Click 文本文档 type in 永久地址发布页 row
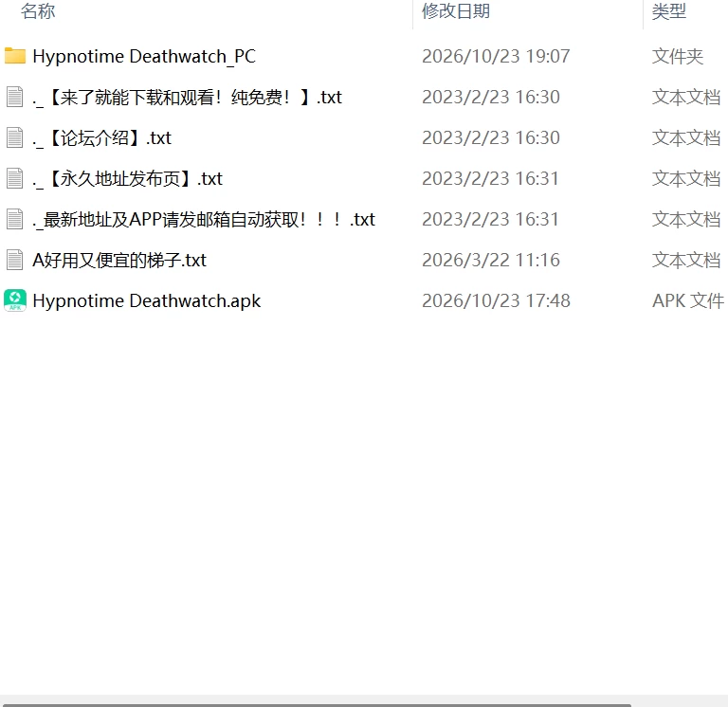 tap(686, 179)
